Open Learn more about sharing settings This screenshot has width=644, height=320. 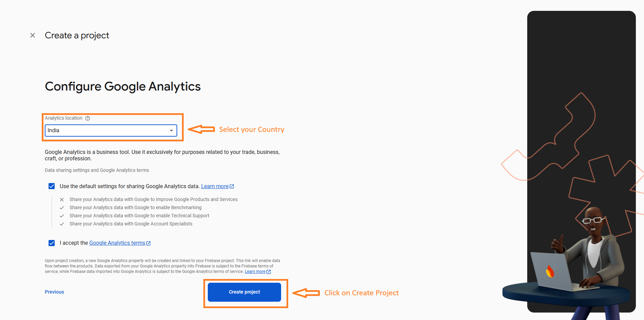pyautogui.click(x=215, y=186)
